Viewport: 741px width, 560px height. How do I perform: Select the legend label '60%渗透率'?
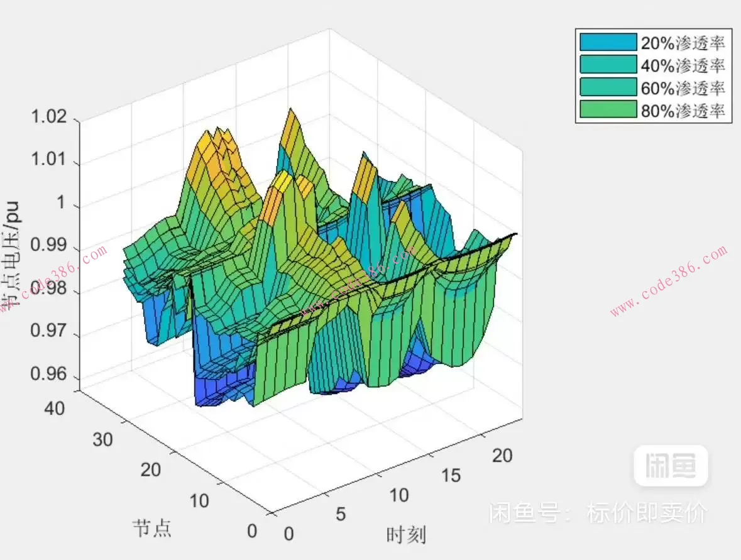tap(683, 88)
